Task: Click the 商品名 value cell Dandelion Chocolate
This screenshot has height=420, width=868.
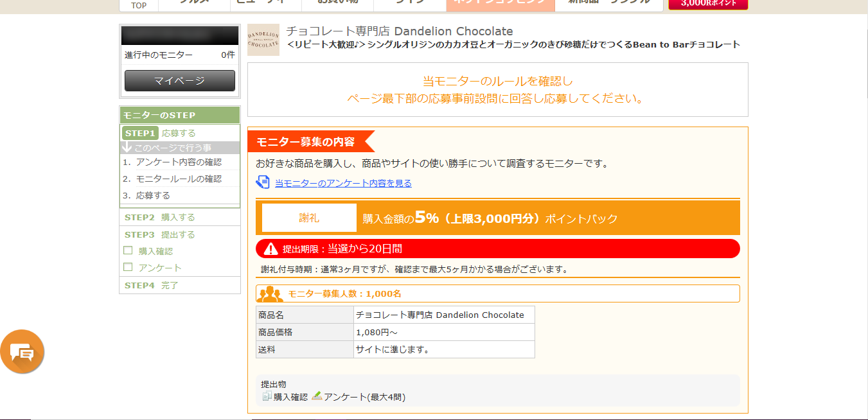Action: point(444,315)
